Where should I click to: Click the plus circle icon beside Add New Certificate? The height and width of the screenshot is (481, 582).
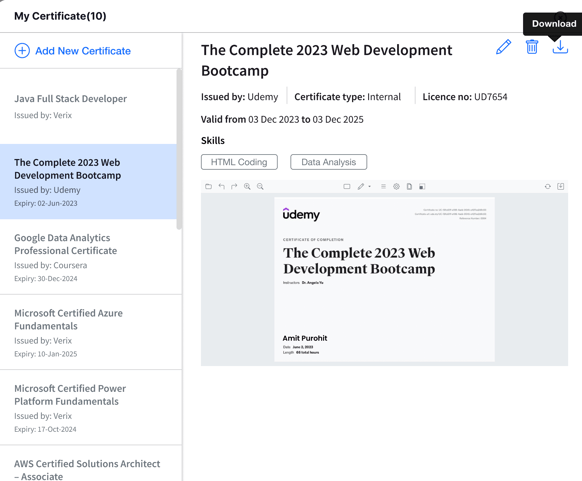coord(22,50)
